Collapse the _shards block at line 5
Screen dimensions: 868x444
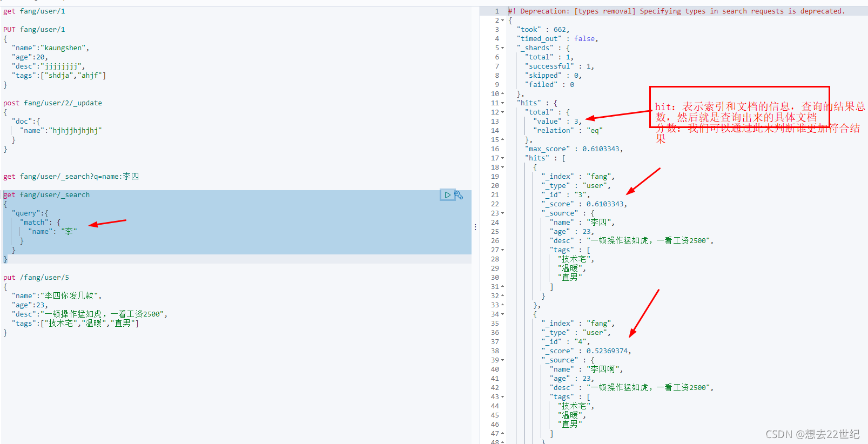503,48
